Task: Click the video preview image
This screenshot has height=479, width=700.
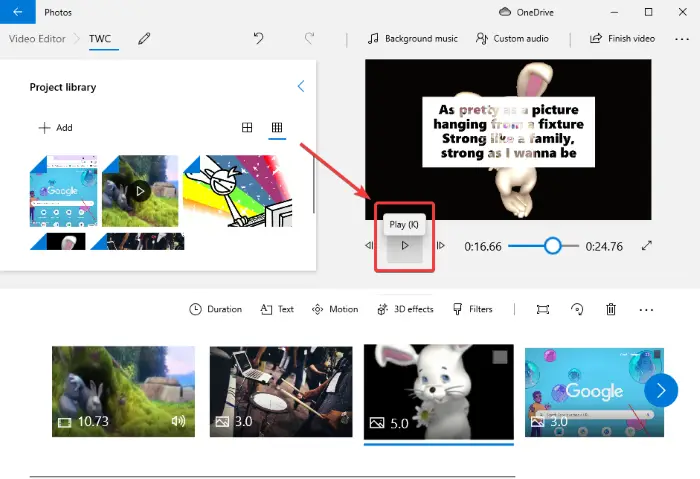Action: pos(508,139)
